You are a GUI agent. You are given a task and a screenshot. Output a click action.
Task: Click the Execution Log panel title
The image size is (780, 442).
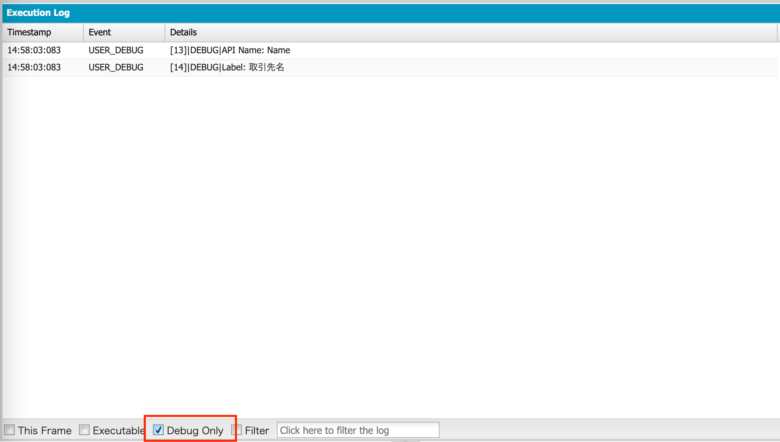tap(40, 12)
